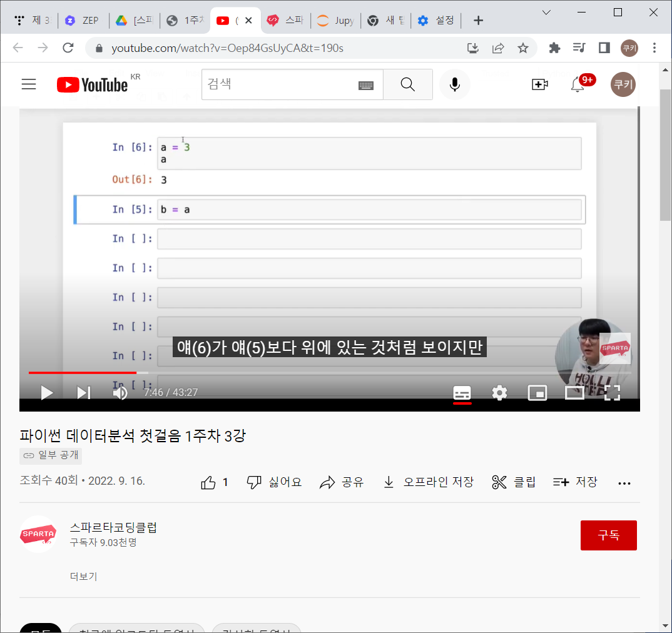Click the address bar URL
Viewport: 672px width, 633px height.
pyautogui.click(x=228, y=48)
